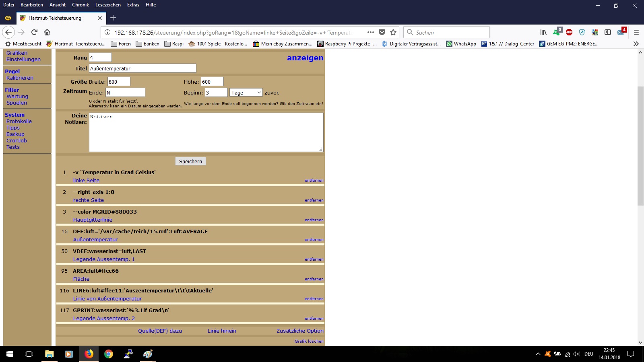Expand the Tage time unit dropdown
The width and height of the screenshot is (644, 362).
click(x=246, y=93)
